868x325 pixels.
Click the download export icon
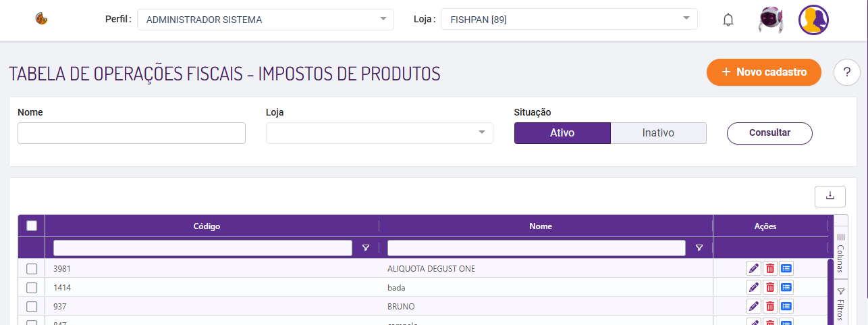pos(830,196)
